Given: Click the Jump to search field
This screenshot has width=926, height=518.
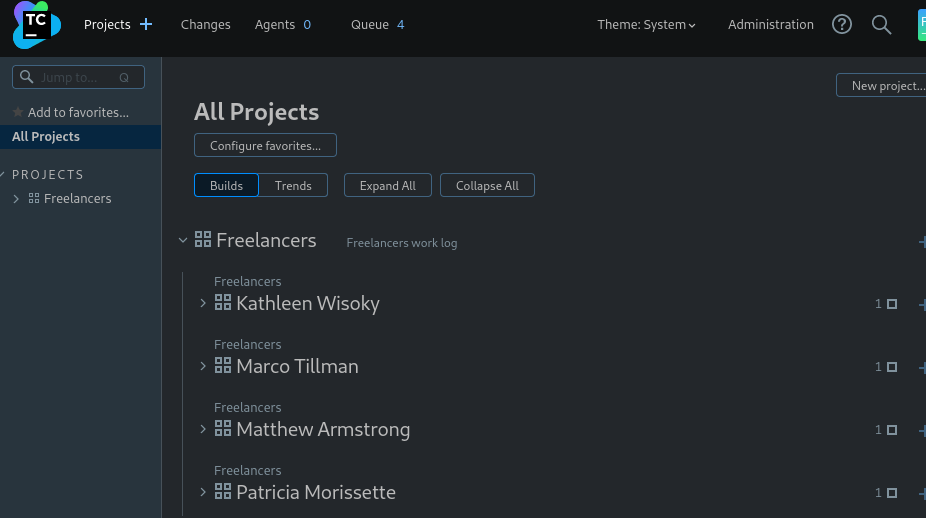Looking at the screenshot, I should point(78,77).
